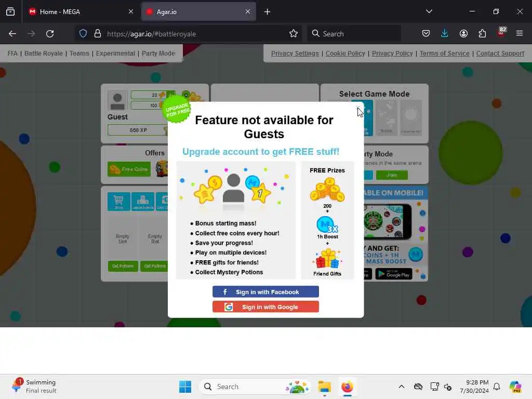Viewport: 532px width, 399px height.
Task: Click first Get Potions button
Action: [123, 266]
